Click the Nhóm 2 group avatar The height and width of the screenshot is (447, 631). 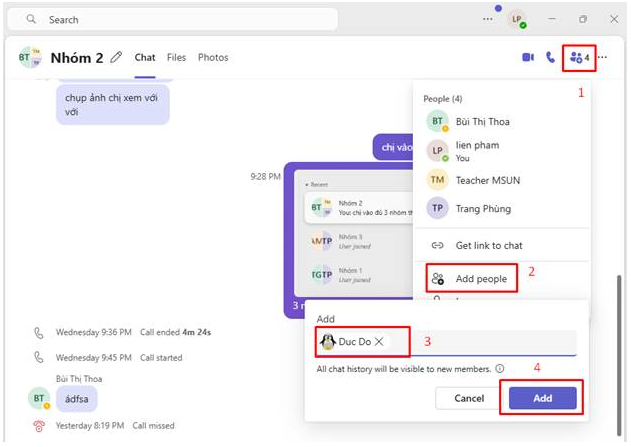30,58
